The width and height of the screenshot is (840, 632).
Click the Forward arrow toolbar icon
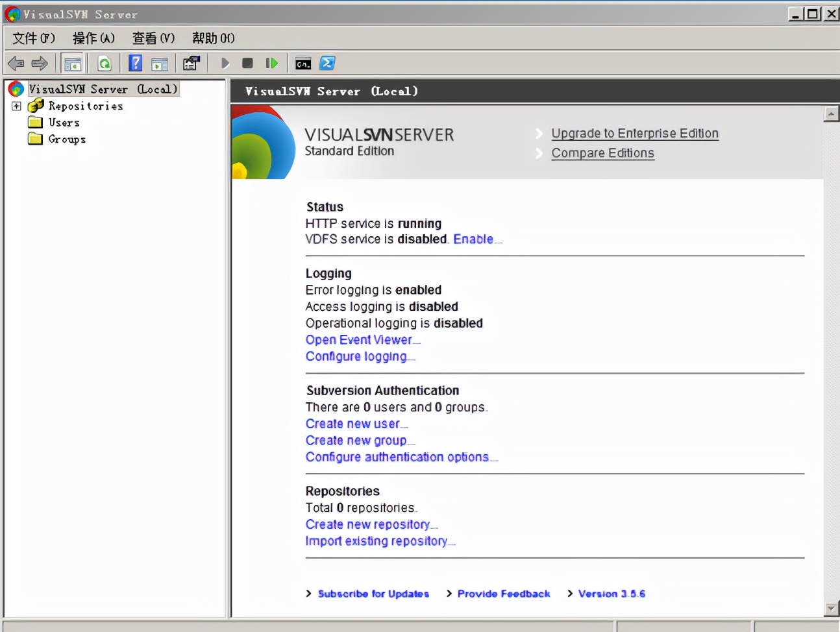coord(40,64)
